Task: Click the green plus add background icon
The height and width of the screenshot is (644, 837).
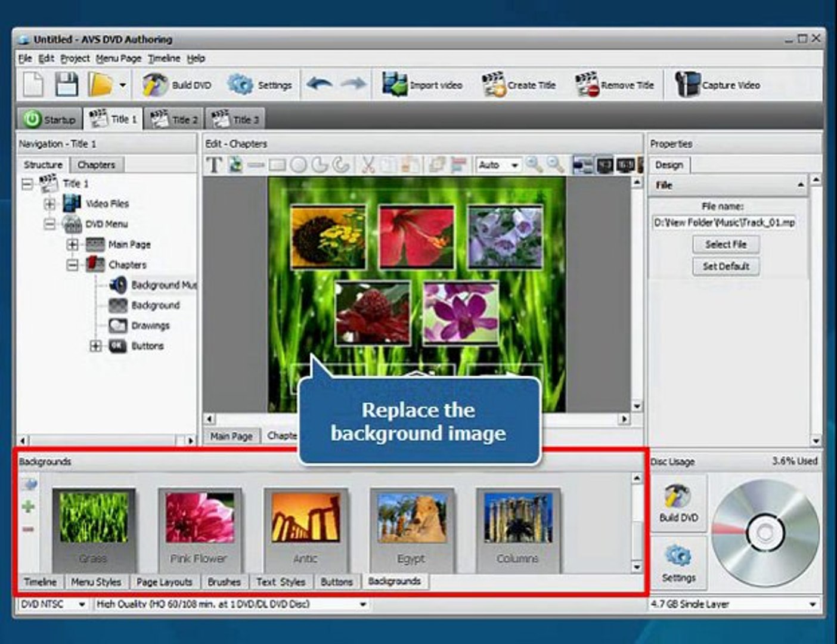Action: tap(28, 507)
